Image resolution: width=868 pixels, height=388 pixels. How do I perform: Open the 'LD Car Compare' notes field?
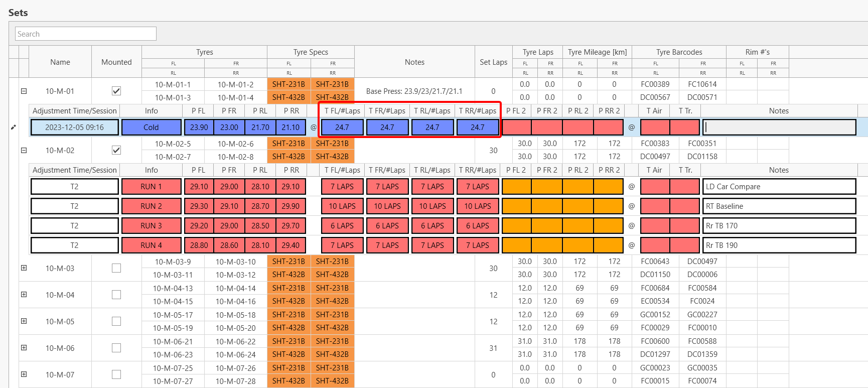pyautogui.click(x=779, y=187)
